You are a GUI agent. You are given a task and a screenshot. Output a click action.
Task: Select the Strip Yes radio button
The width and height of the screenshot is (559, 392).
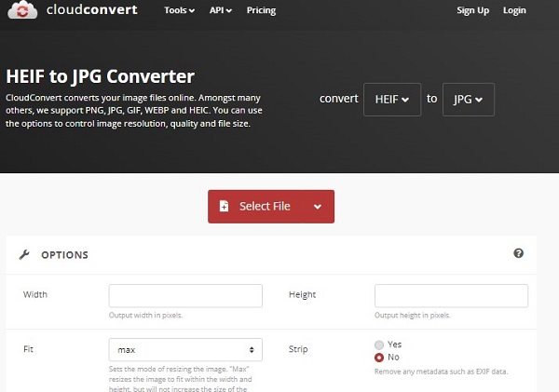pyautogui.click(x=379, y=345)
